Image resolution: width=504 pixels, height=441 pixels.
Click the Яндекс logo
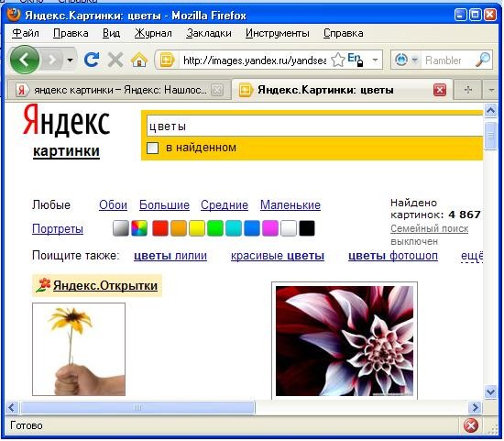pos(67,121)
